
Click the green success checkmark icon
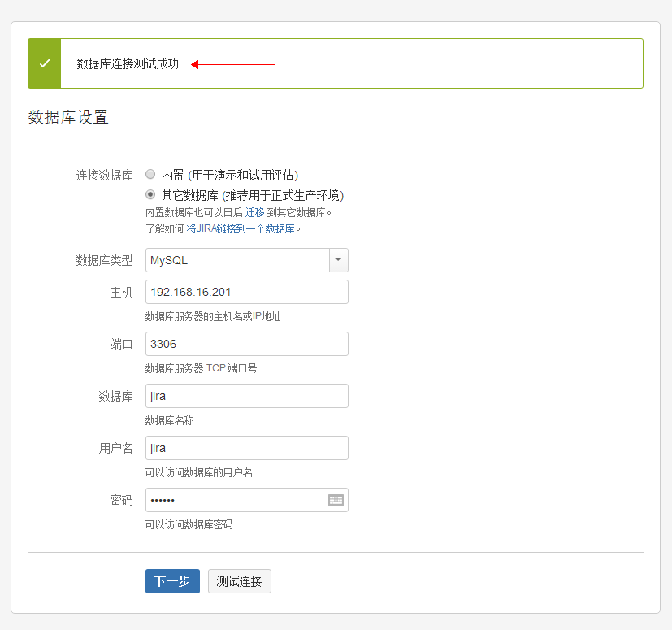45,63
